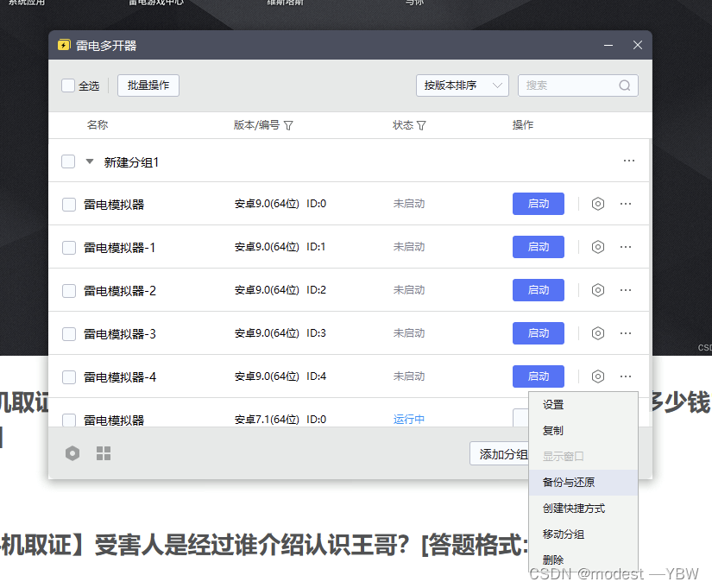Click the search magnifier icon

click(625, 85)
